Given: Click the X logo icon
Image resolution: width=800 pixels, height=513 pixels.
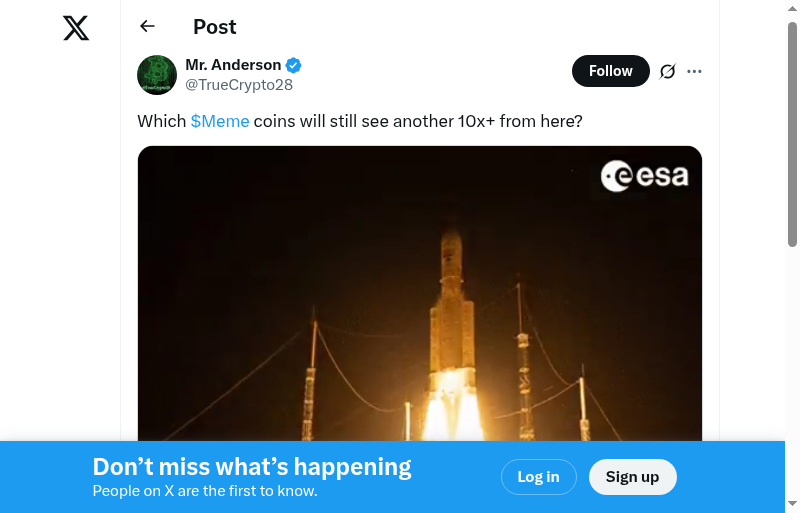Looking at the screenshot, I should (76, 28).
